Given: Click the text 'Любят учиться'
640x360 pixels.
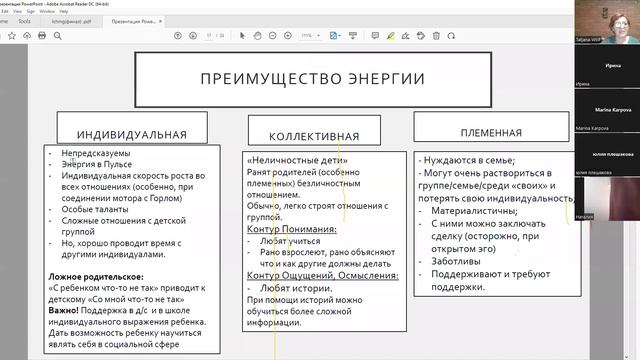Looking at the screenshot, I should click(290, 241).
